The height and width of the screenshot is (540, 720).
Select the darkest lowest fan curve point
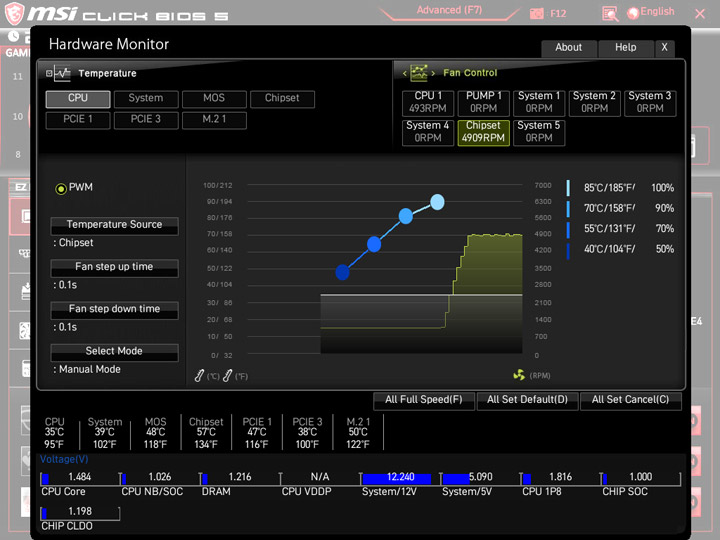coord(342,272)
